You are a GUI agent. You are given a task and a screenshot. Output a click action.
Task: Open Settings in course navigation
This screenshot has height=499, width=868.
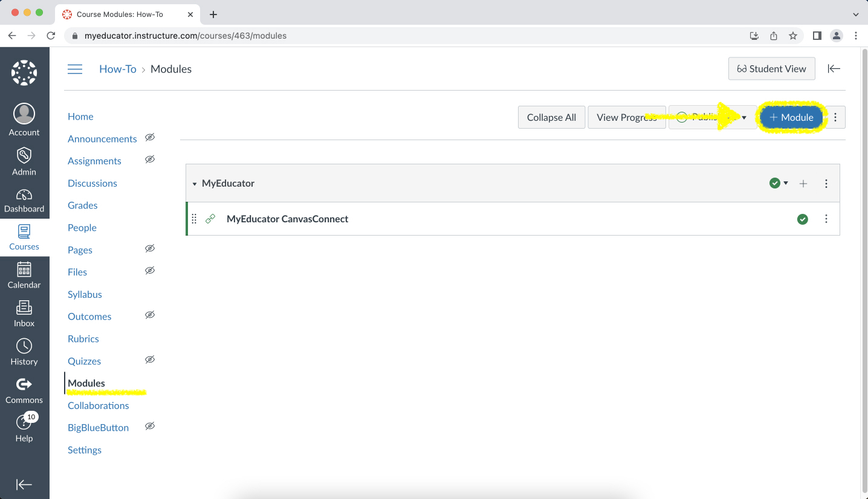click(85, 450)
